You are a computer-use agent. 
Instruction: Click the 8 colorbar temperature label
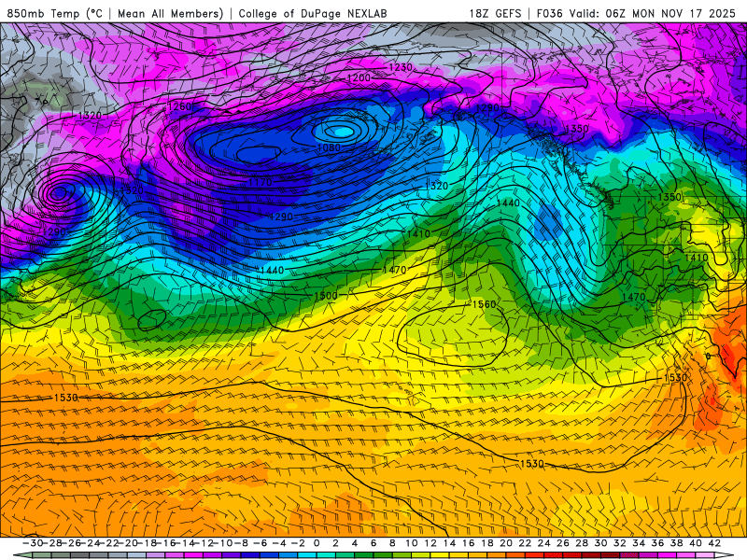392,543
